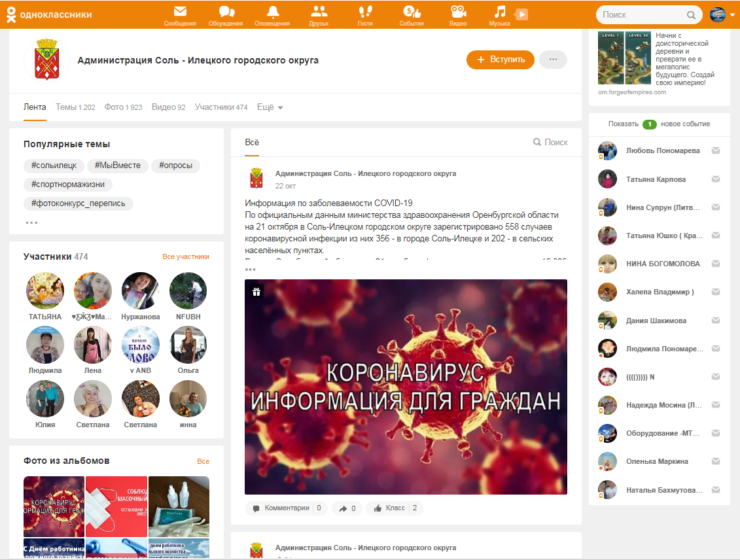Open the Музыка note icon

pos(500,12)
